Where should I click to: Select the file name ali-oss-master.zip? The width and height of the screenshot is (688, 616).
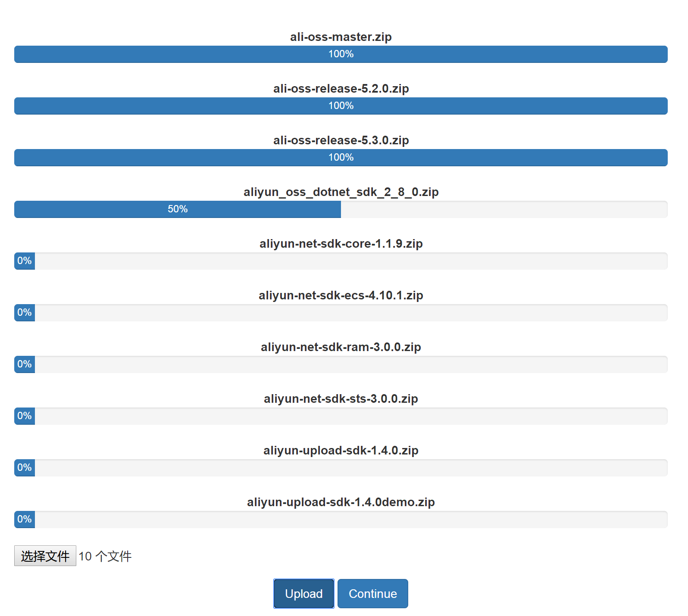tap(341, 37)
